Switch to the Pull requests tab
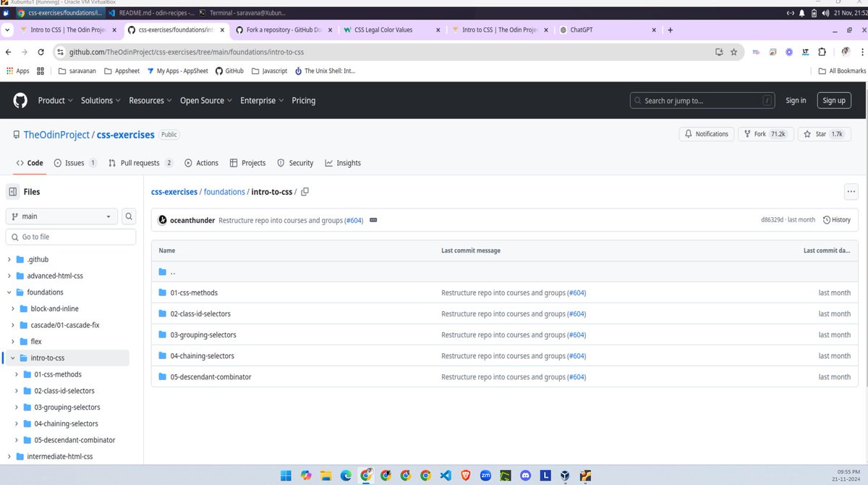 point(141,163)
